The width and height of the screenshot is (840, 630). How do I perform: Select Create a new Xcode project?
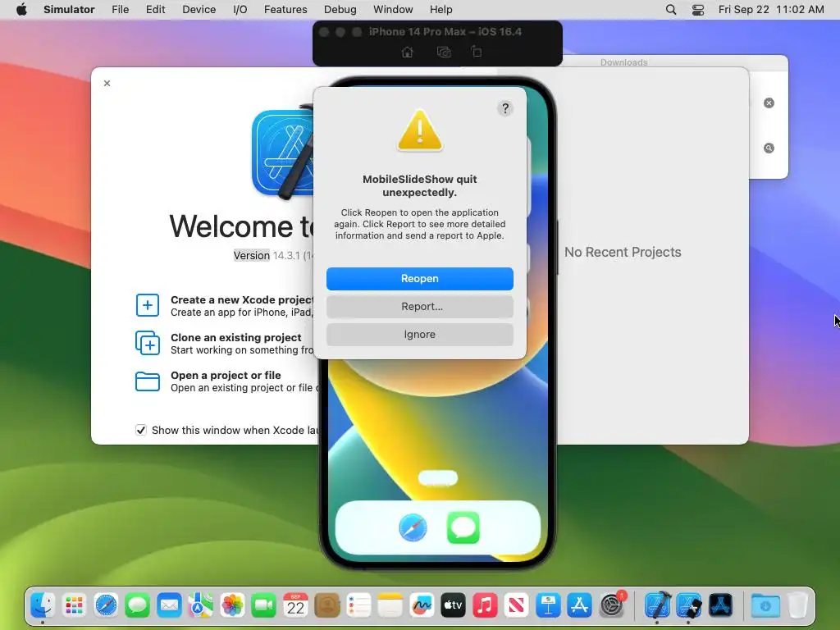click(225, 305)
